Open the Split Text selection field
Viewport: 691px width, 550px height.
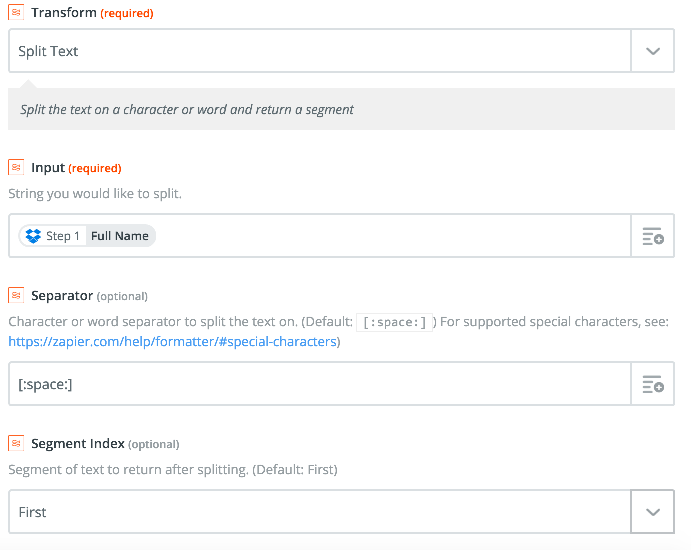[320, 51]
